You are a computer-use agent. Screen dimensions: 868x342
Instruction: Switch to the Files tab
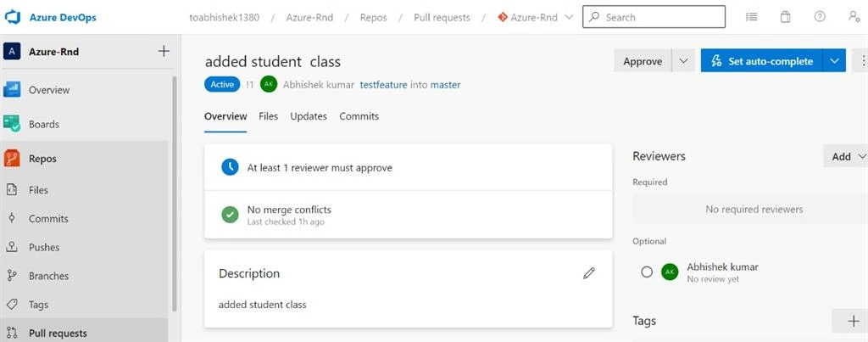(269, 116)
